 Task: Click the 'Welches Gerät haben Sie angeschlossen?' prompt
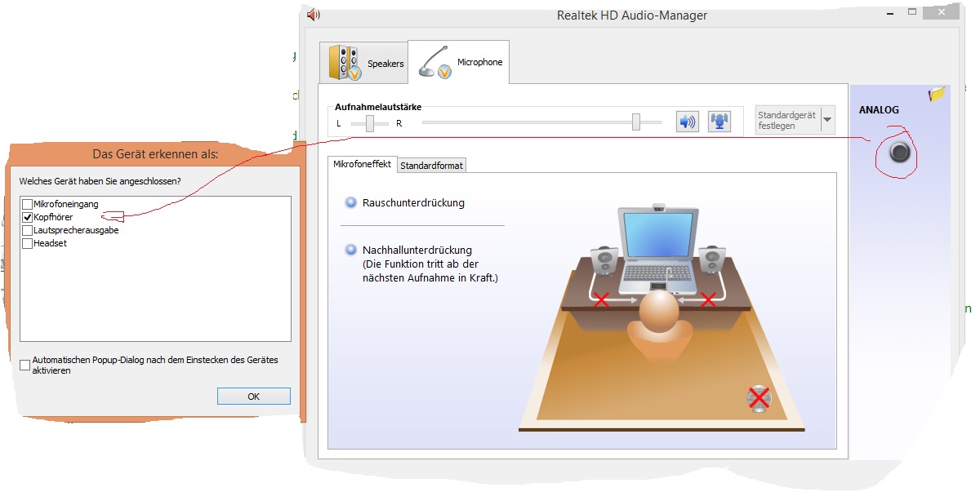tap(100, 180)
